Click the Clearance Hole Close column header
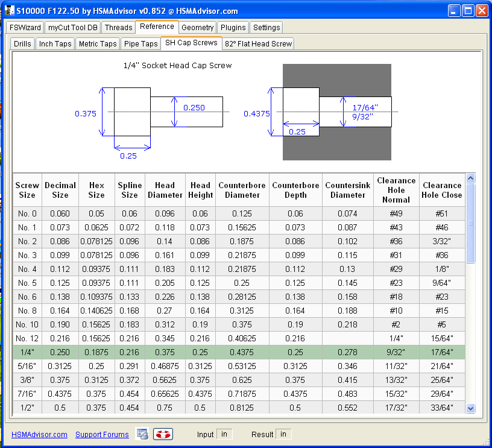Viewport: 492px width, 448px height. coord(442,190)
